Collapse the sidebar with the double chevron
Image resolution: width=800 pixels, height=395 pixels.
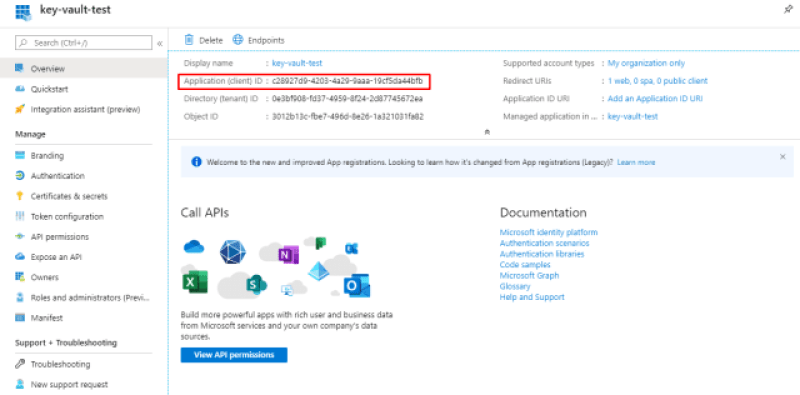pos(160,43)
